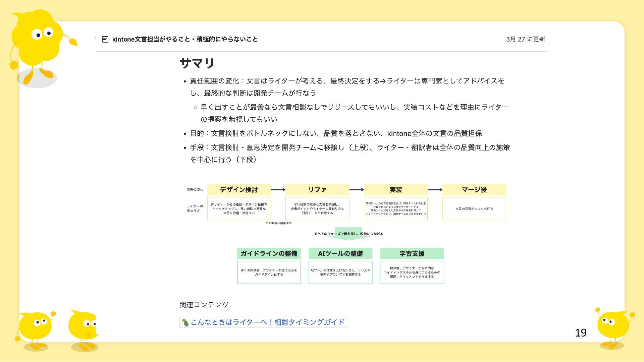Click the parrot emoji icon in link

(185, 322)
